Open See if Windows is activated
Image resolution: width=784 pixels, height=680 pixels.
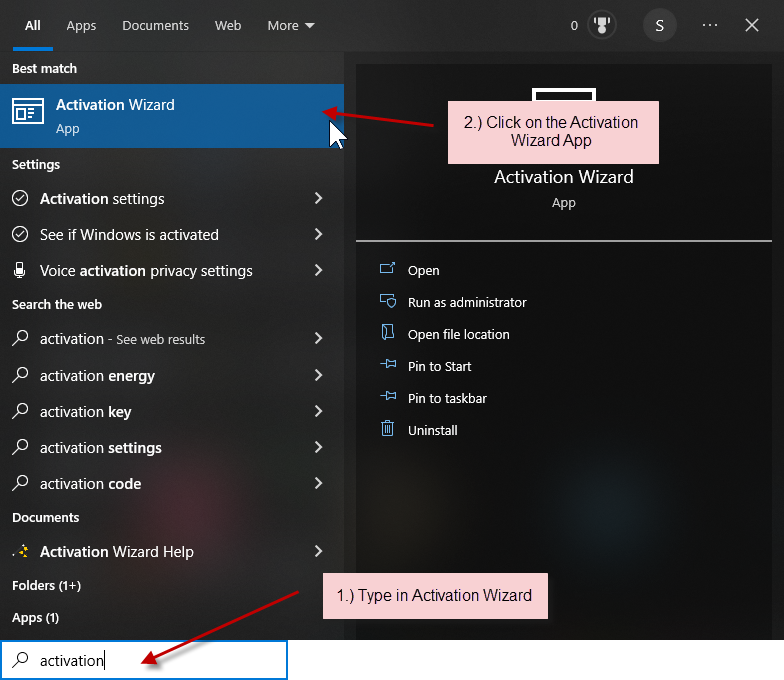pos(129,235)
